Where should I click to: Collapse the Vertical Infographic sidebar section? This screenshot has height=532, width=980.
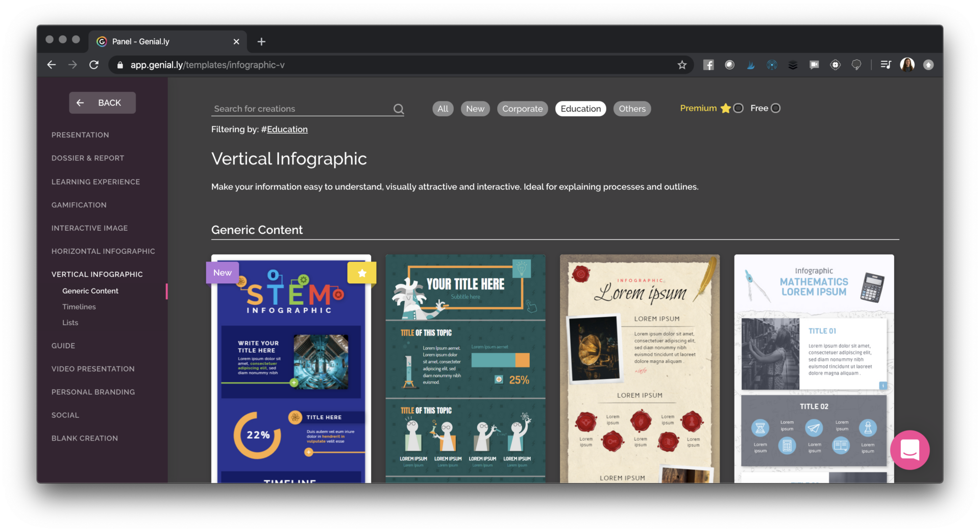pos(97,274)
